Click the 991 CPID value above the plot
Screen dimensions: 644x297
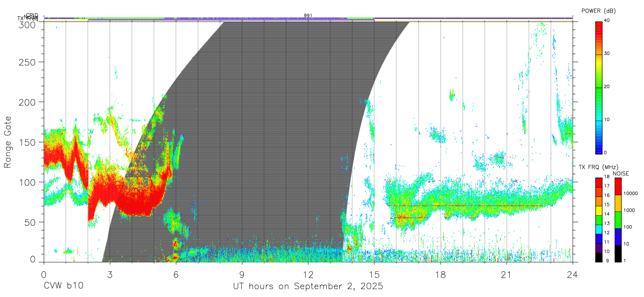click(x=308, y=15)
